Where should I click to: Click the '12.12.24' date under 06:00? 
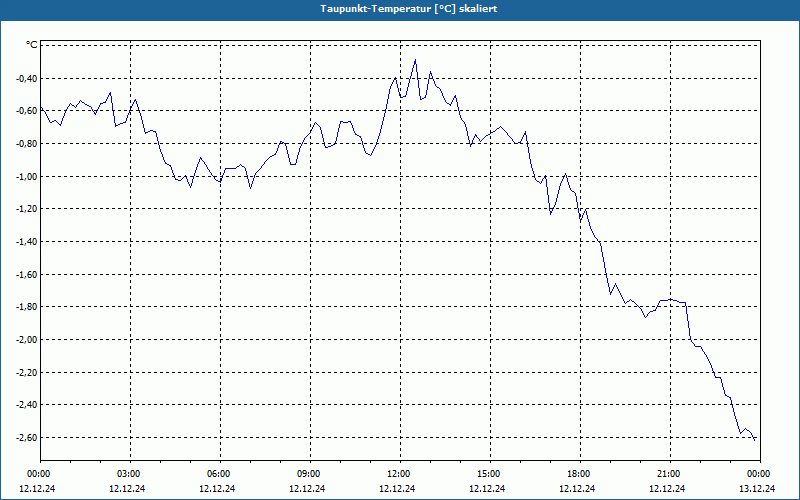point(217,488)
